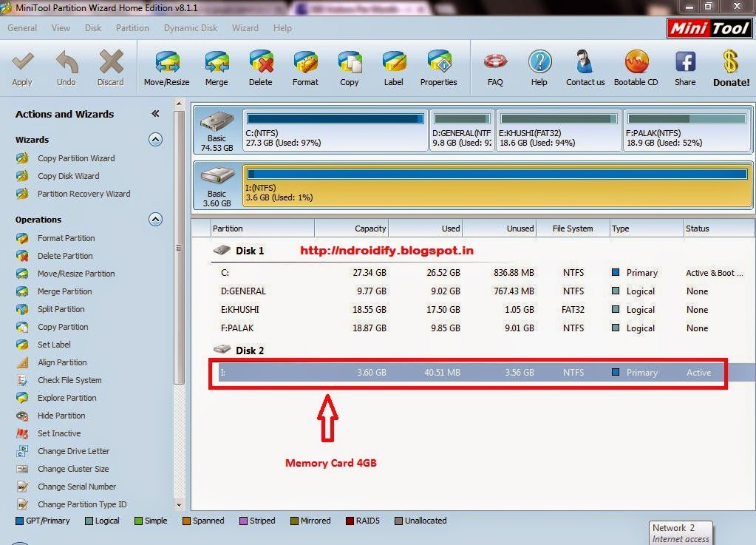756x545 pixels.
Task: Click the Label toolbar icon
Action: coord(394,61)
